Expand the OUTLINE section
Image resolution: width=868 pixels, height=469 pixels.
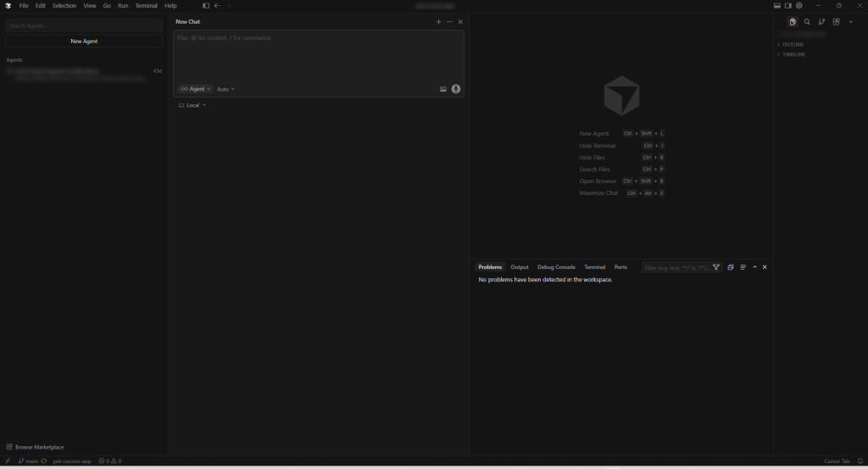[x=793, y=44]
